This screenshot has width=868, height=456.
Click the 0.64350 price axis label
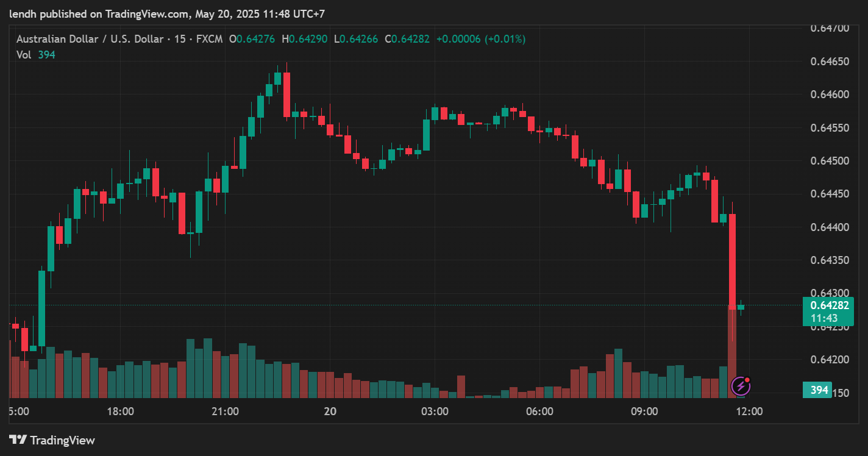coord(830,260)
